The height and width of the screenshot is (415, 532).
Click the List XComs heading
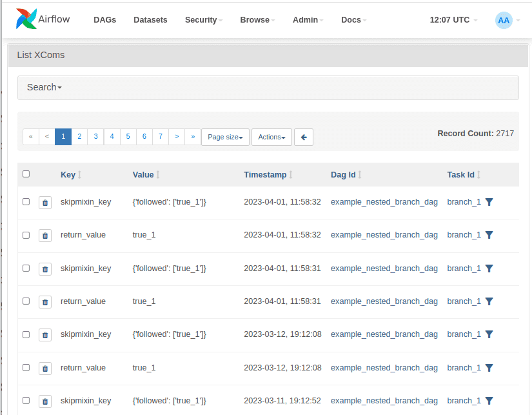(41, 55)
